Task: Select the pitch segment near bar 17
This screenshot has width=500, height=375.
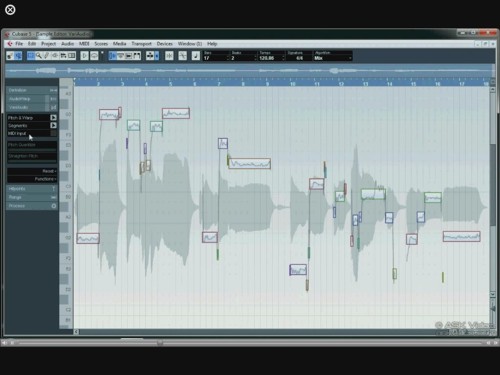Action: point(461,237)
